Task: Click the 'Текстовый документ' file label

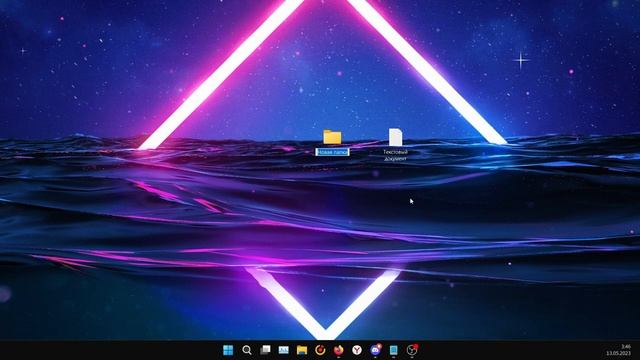Action: coord(395,155)
